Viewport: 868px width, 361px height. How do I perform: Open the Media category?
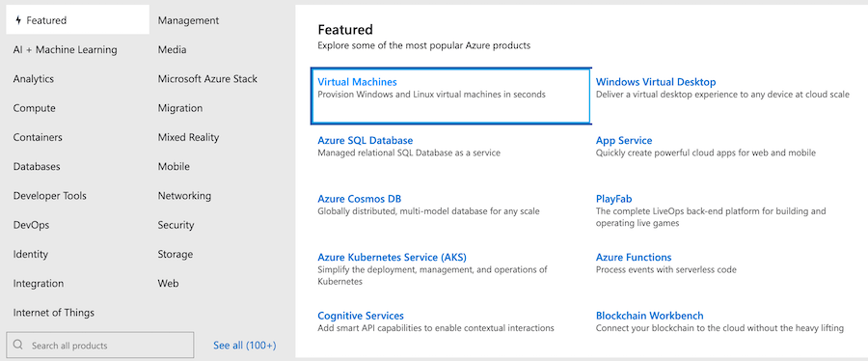point(173,50)
